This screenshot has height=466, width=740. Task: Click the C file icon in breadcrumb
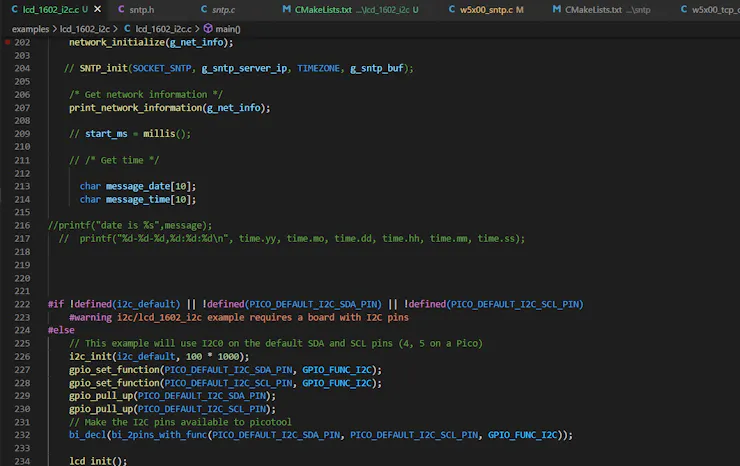pyautogui.click(x=127, y=29)
